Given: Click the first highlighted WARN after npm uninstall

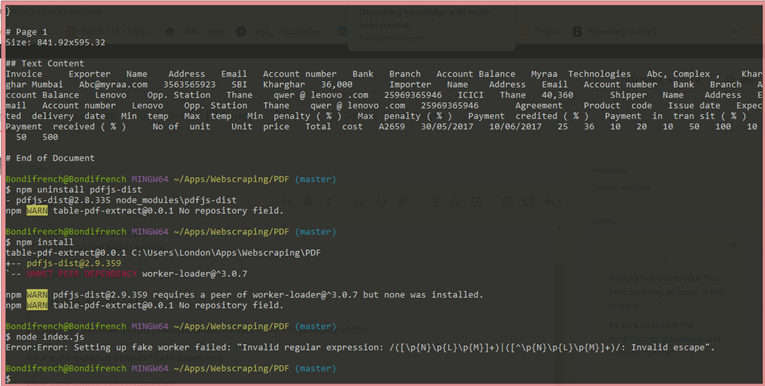Looking at the screenshot, I should [x=37, y=211].
